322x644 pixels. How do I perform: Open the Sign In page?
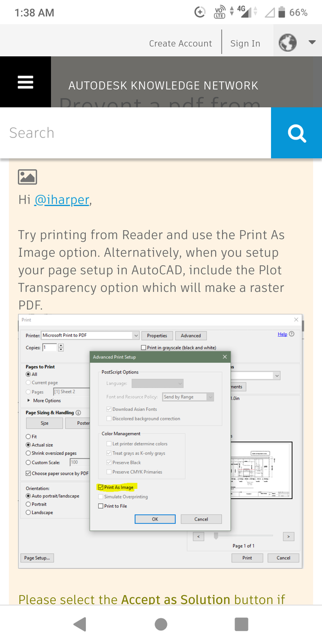coord(245,43)
